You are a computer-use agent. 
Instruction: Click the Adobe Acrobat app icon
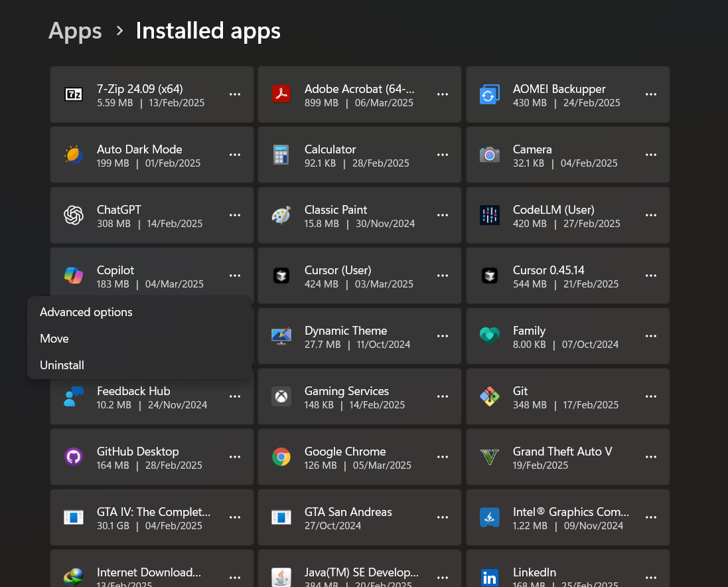[281, 94]
